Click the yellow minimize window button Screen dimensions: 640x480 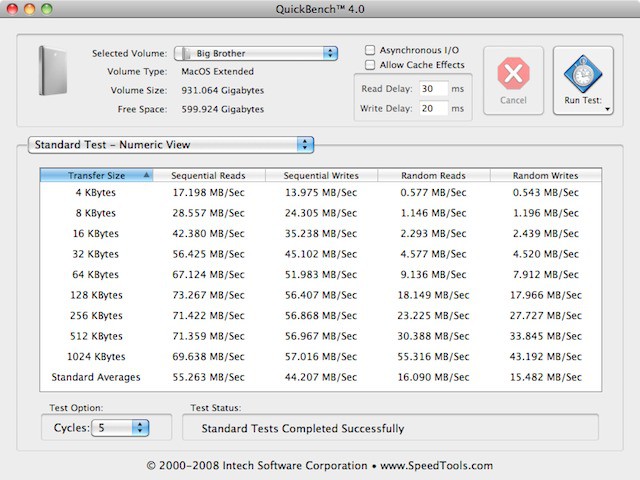coord(30,9)
